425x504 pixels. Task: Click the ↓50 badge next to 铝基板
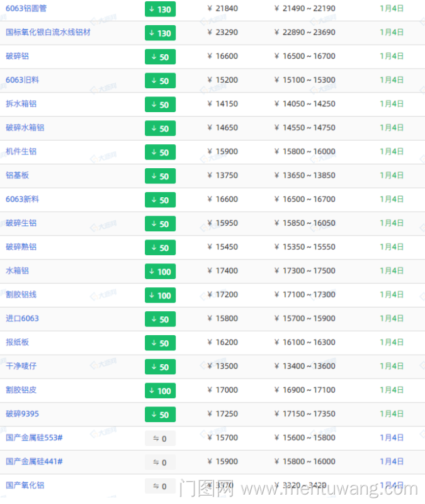coord(160,176)
